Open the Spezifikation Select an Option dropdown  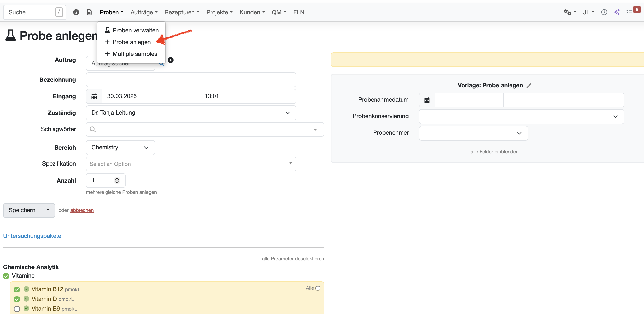[191, 164]
